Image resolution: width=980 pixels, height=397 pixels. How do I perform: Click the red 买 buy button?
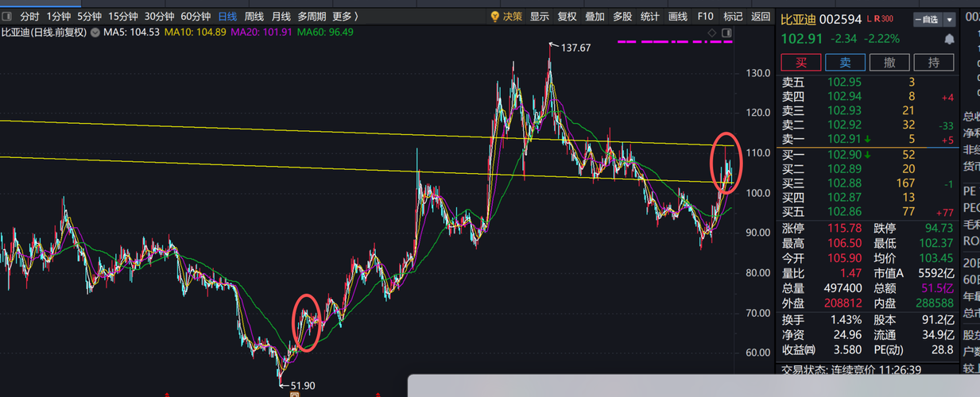pyautogui.click(x=801, y=63)
